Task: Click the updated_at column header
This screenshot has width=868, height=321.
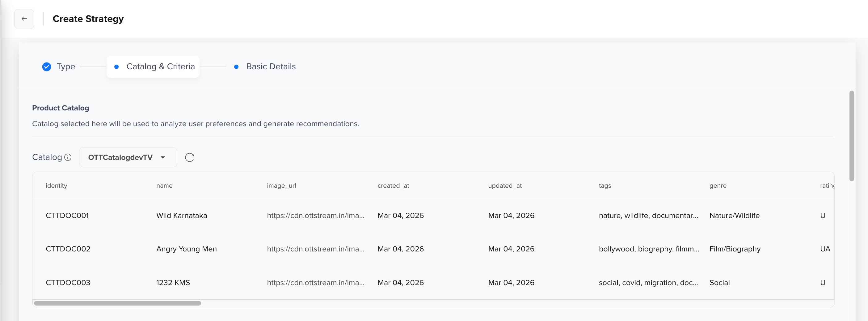Action: (505, 186)
